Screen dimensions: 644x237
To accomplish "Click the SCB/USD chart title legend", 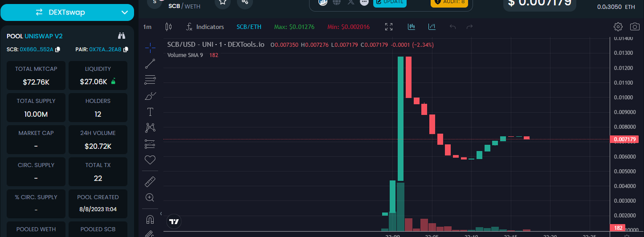I will tap(216, 44).
